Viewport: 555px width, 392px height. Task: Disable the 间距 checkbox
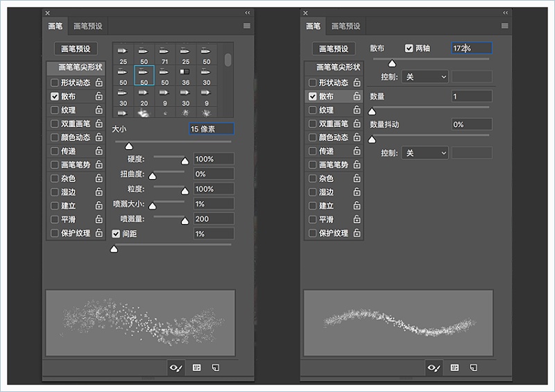117,234
